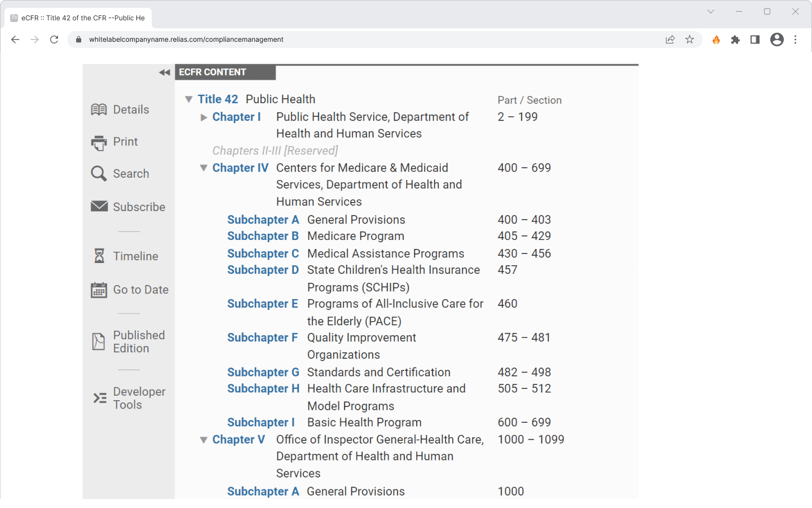Open the tab search dropdown chevron
Viewport: 812px width, 508px height.
[710, 11]
